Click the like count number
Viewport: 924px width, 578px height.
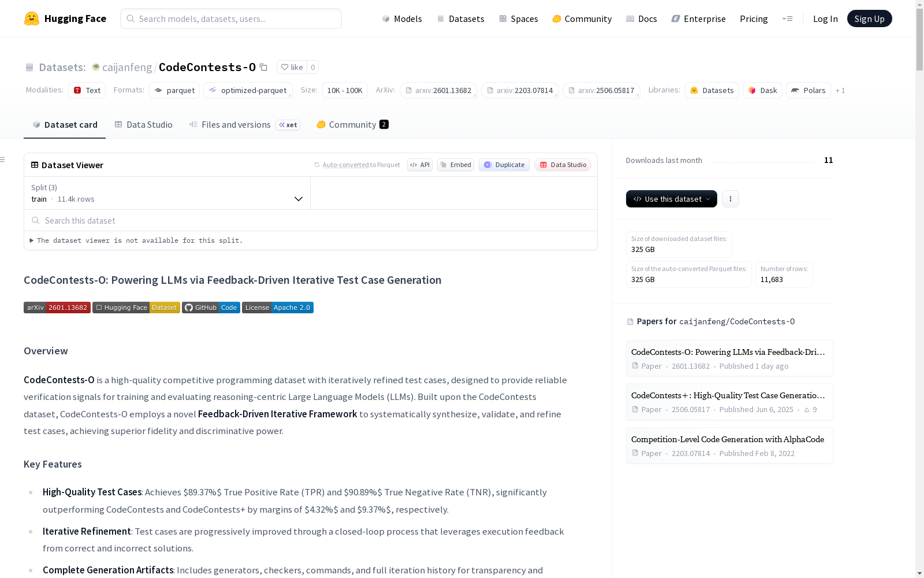pos(313,67)
